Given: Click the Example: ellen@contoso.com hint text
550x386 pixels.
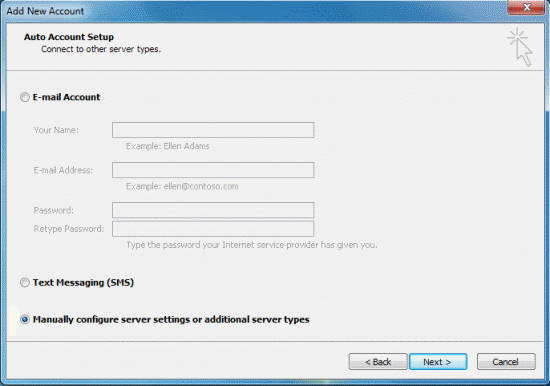Looking at the screenshot, I should click(182, 186).
